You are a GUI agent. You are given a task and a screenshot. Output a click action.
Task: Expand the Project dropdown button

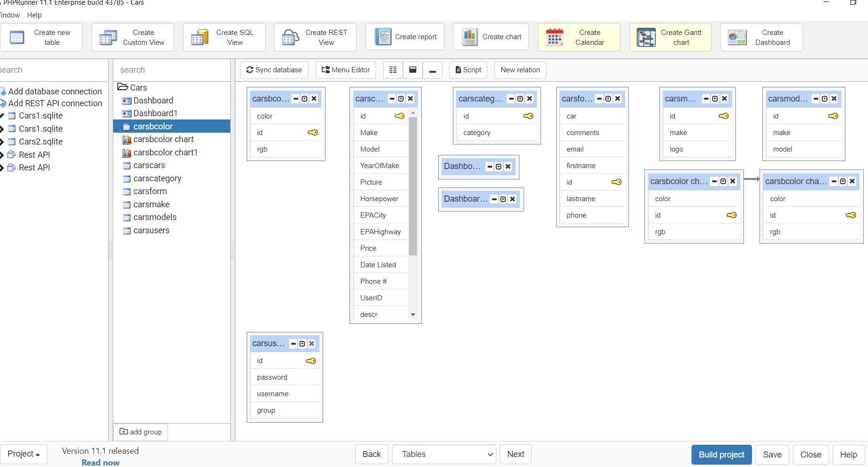pos(24,454)
